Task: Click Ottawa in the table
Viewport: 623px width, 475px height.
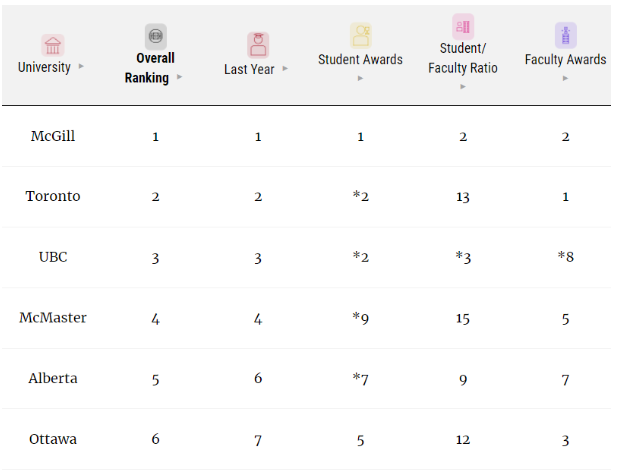Action: pos(53,439)
